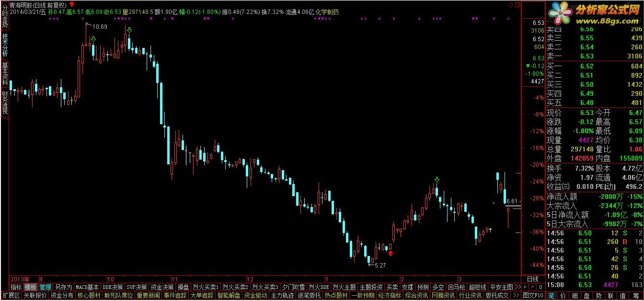Apply the 主题投资 template

tap(371, 287)
